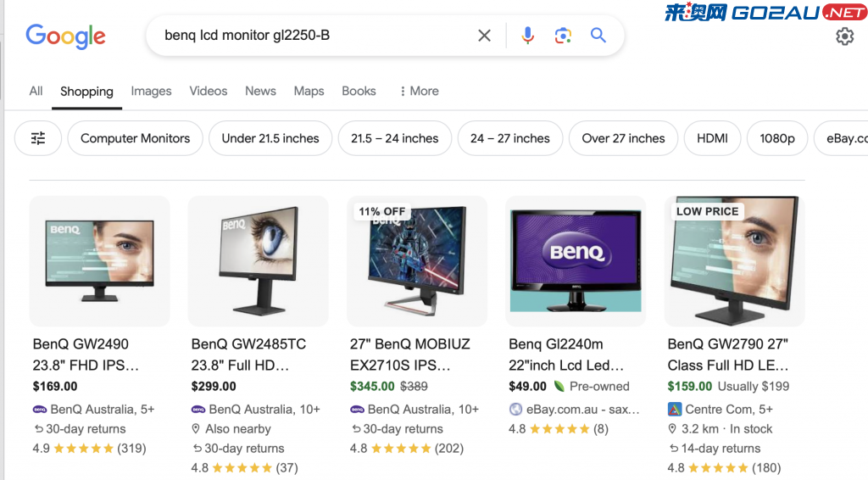
Task: Toggle the 1080p filter chip
Action: pyautogui.click(x=776, y=138)
